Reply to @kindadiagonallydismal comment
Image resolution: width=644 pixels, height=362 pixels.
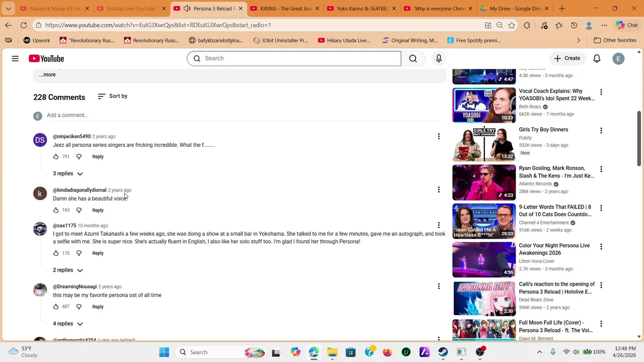click(98, 210)
